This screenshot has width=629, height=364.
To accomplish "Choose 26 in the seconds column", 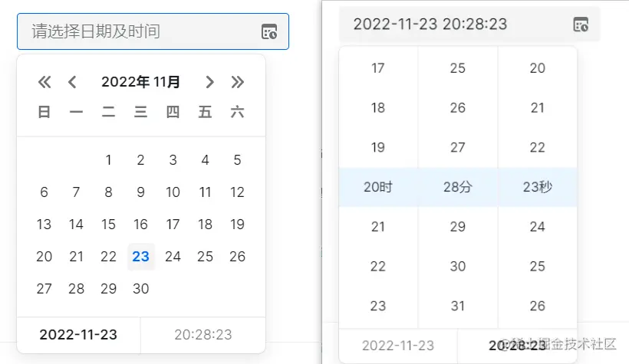I will pos(538,307).
